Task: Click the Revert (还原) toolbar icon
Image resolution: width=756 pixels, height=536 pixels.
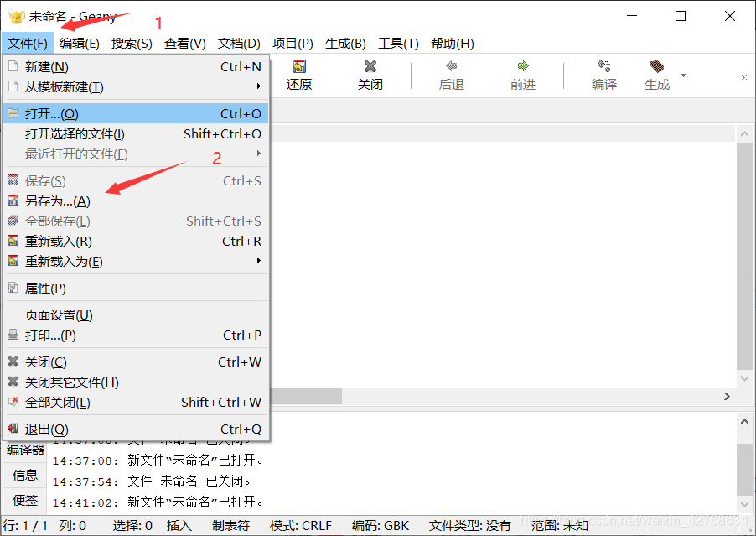Action: (299, 66)
